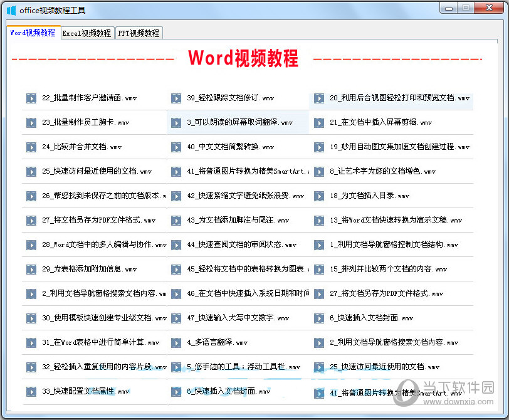Click the film icon beside 24_比较并合并文档.wmv
The width and height of the screenshot is (509, 420).
(31, 147)
